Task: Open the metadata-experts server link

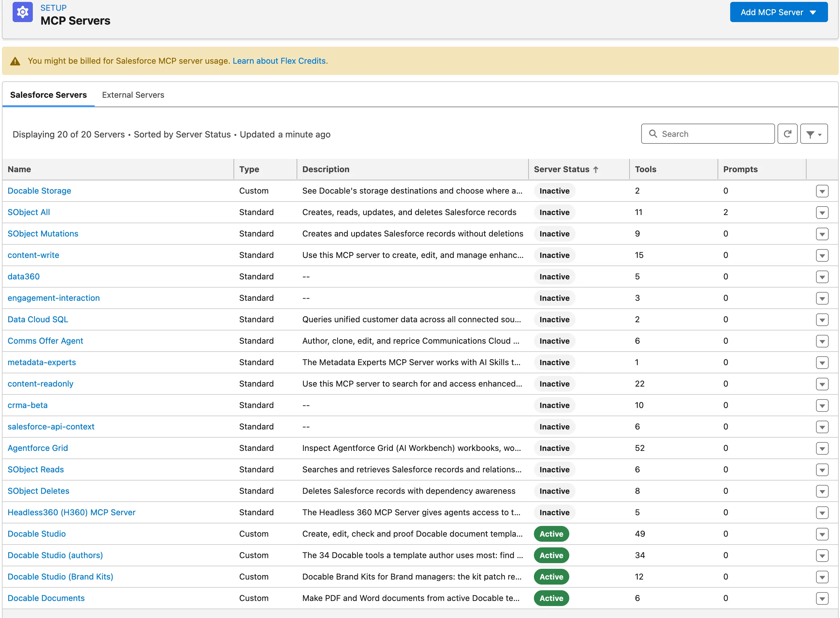Action: 42,363
